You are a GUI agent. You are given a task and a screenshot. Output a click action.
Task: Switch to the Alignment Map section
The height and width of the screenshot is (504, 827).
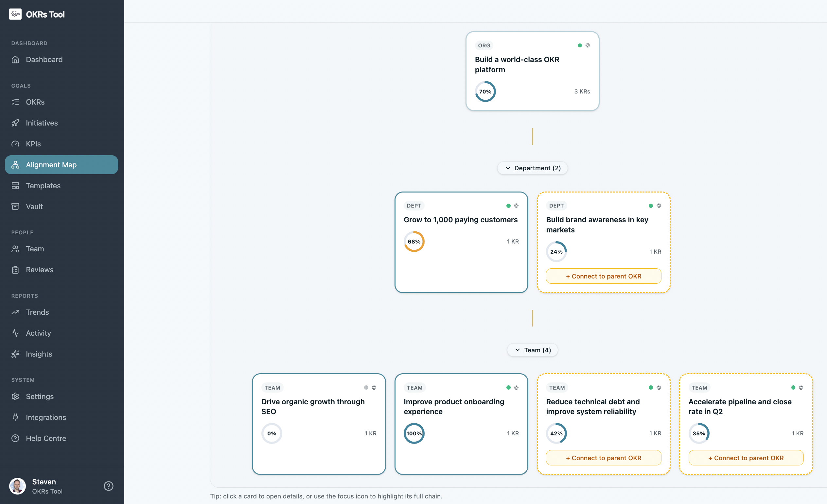pos(51,165)
